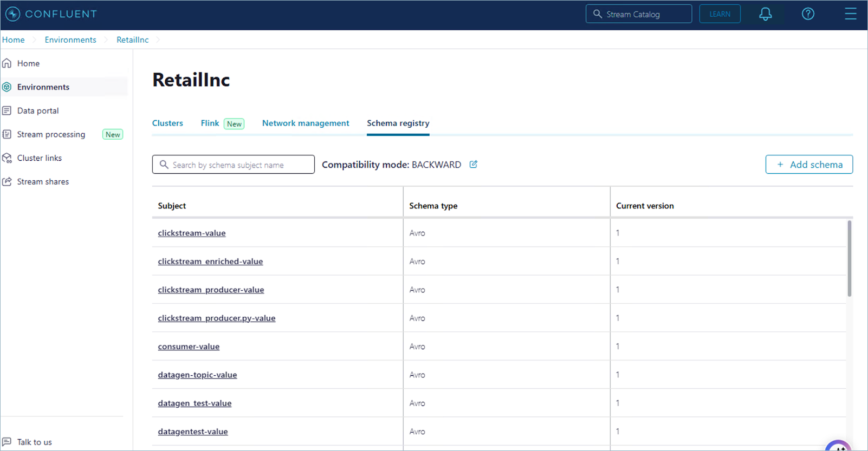Go to Environments breadcrumb link
Image resolution: width=868 pixels, height=451 pixels.
[70, 40]
